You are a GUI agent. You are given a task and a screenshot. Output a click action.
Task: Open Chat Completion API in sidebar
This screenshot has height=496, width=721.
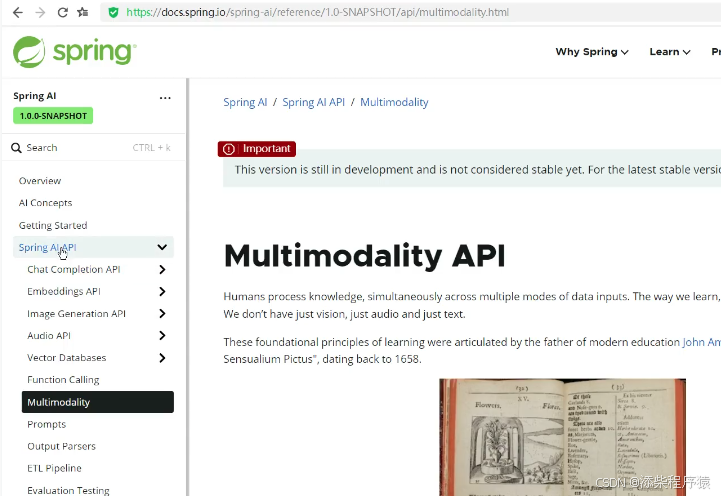pos(74,269)
